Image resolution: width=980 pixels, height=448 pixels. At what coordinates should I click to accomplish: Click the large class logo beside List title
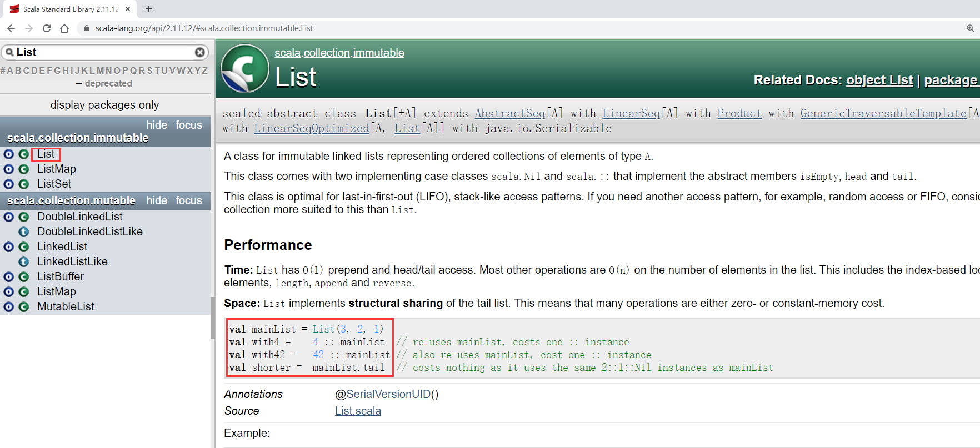[x=245, y=68]
